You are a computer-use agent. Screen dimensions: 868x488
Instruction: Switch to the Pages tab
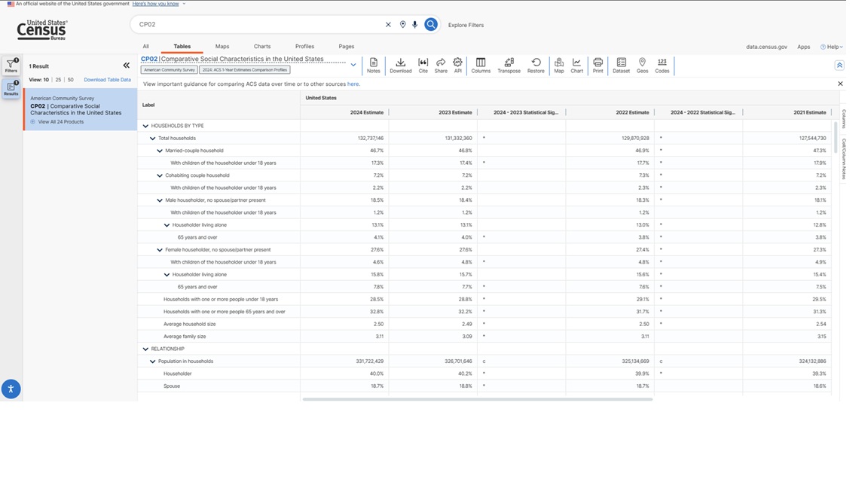[347, 47]
